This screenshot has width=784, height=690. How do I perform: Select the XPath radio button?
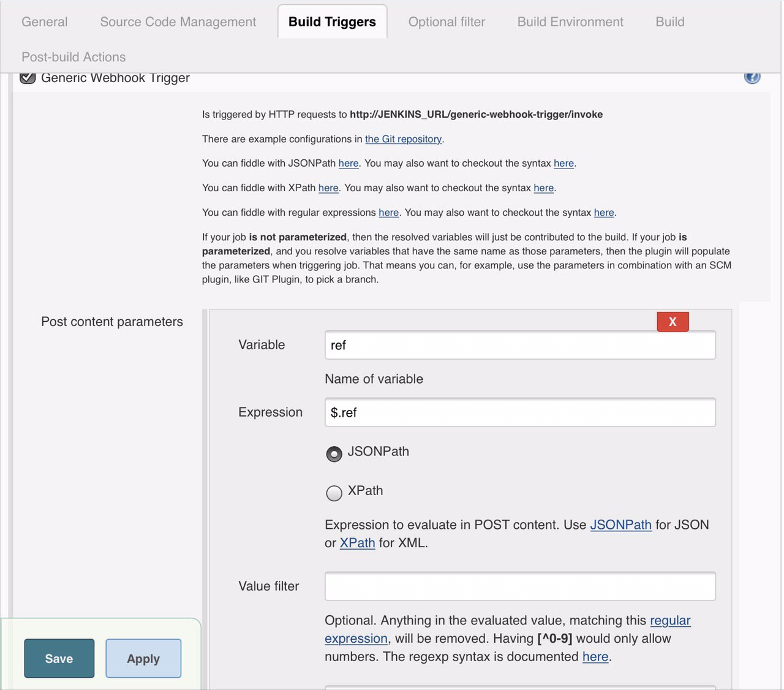(334, 493)
